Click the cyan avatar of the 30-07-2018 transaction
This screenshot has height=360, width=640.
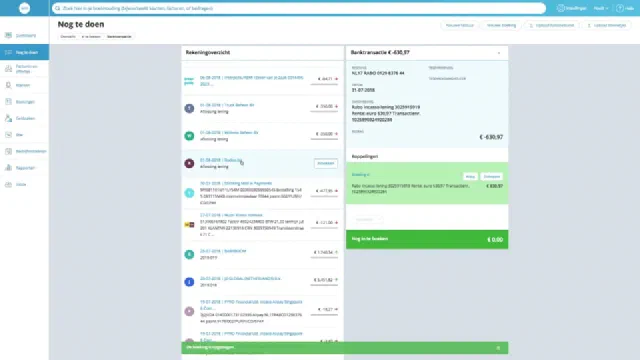point(189,193)
